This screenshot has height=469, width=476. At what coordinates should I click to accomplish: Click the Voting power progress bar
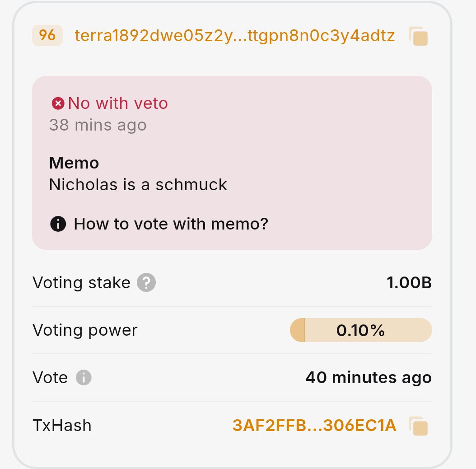tap(360, 330)
